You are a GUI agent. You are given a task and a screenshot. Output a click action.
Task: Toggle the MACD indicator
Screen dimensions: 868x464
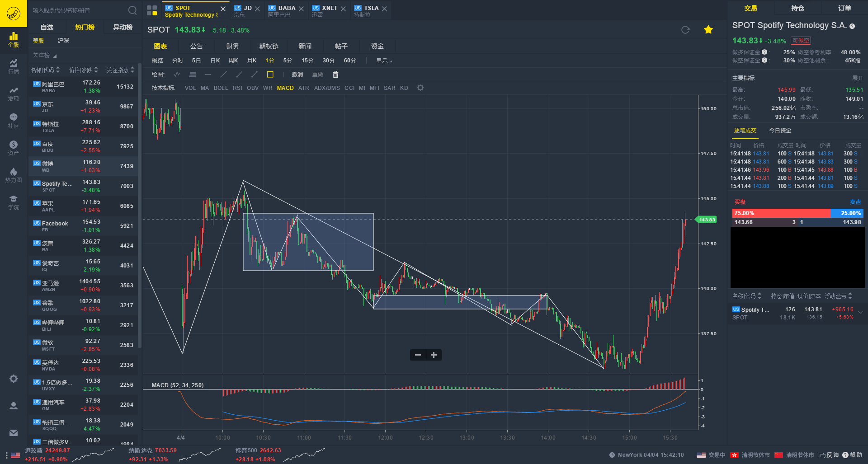click(285, 88)
